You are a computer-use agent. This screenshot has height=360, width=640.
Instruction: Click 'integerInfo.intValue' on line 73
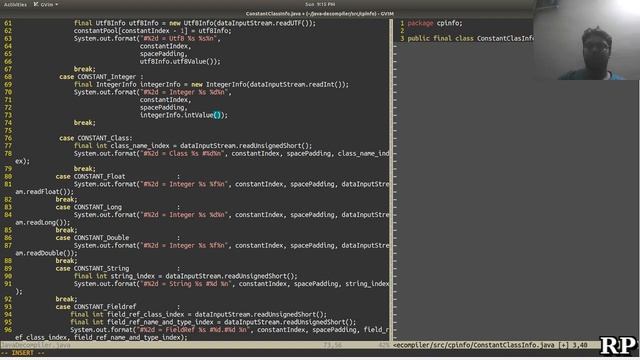point(176,115)
